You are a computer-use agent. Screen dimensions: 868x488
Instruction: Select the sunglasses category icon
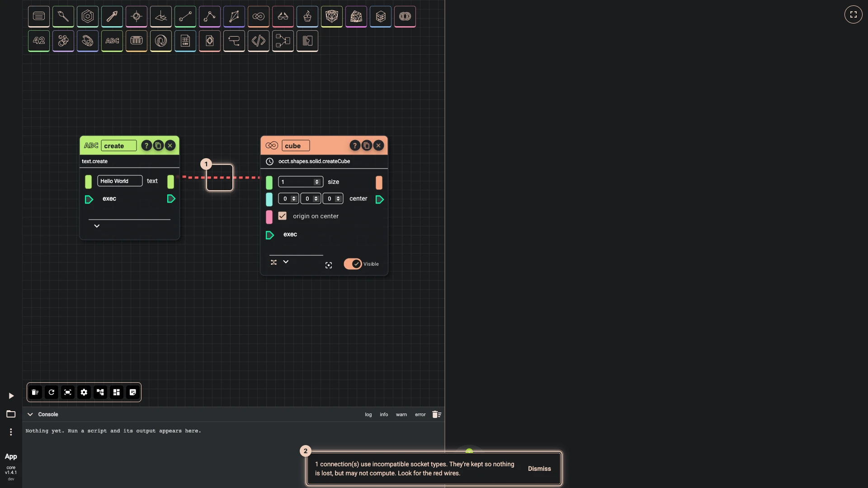(283, 17)
